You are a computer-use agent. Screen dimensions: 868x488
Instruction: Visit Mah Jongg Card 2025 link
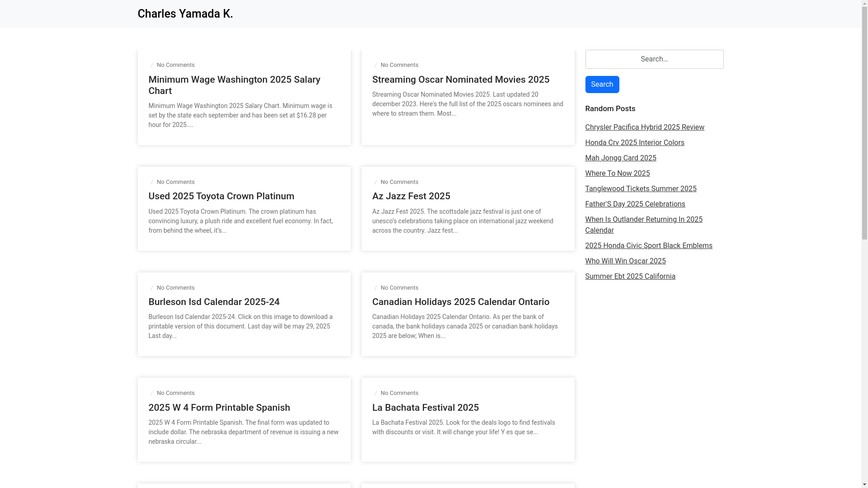pos(620,158)
